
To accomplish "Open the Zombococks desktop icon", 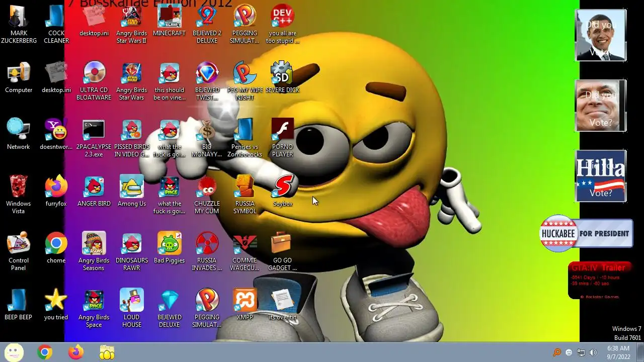I will coord(245,138).
